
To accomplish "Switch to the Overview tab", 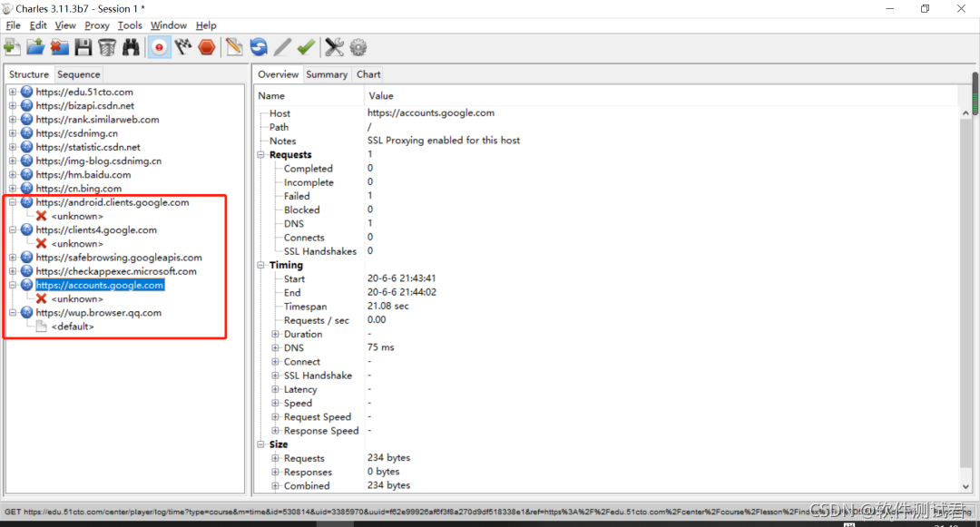I will pos(279,74).
